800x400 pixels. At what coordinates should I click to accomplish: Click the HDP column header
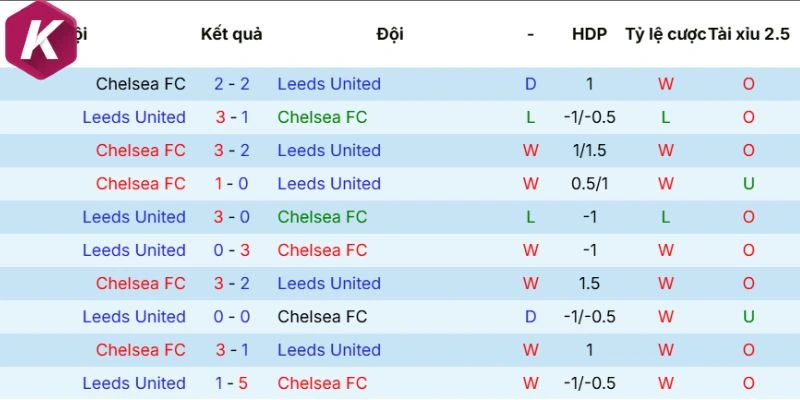coord(589,34)
